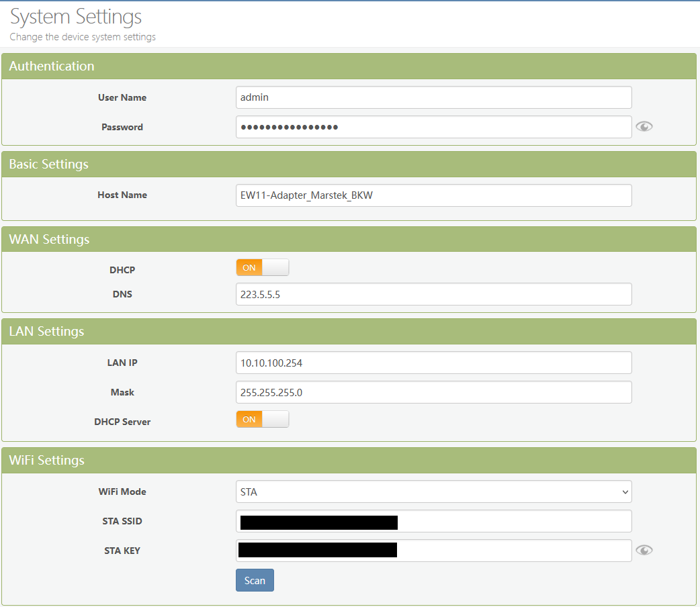700x607 pixels.
Task: Toggle the DHCP Server switch
Action: (263, 419)
